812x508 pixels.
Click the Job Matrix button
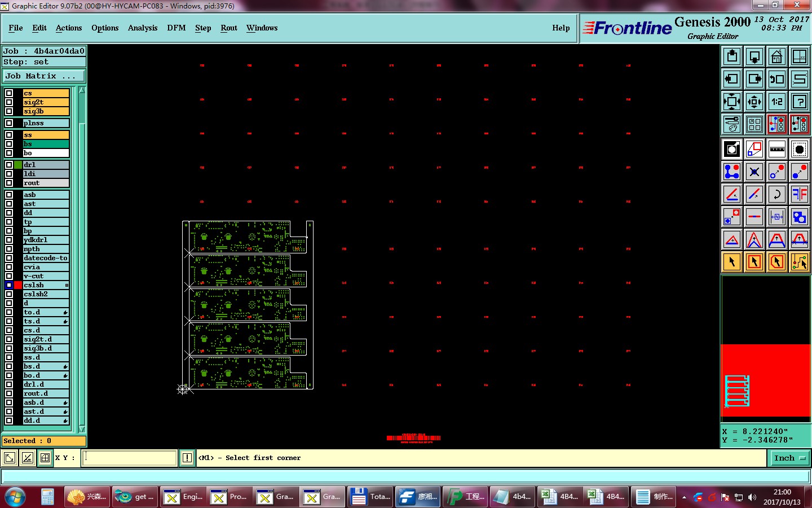click(x=43, y=76)
